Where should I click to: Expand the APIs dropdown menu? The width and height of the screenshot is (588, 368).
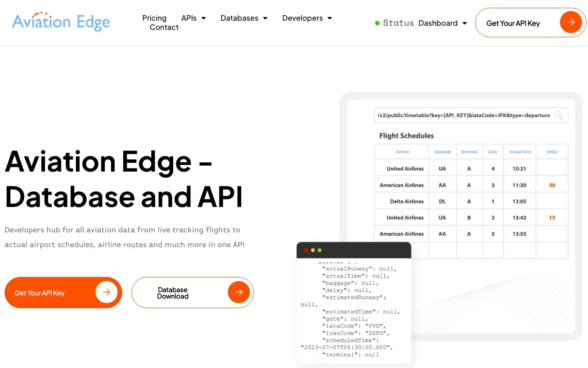193,18
